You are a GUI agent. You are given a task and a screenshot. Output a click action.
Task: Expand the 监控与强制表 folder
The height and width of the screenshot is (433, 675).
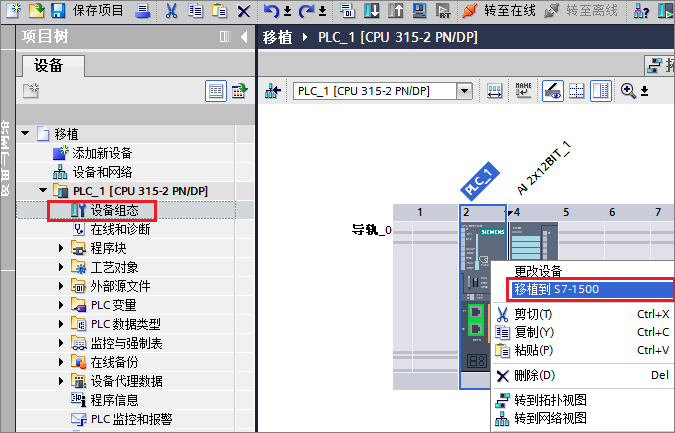pos(61,343)
